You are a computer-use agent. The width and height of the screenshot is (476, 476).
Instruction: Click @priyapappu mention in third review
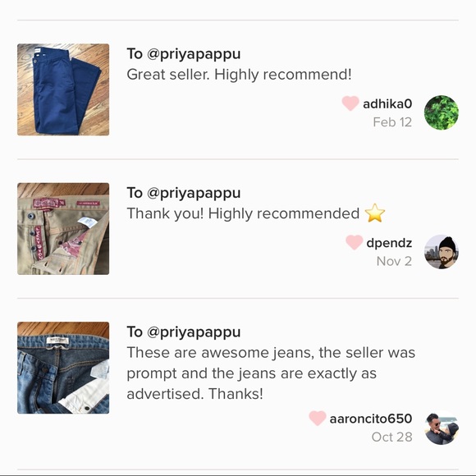coord(194,332)
